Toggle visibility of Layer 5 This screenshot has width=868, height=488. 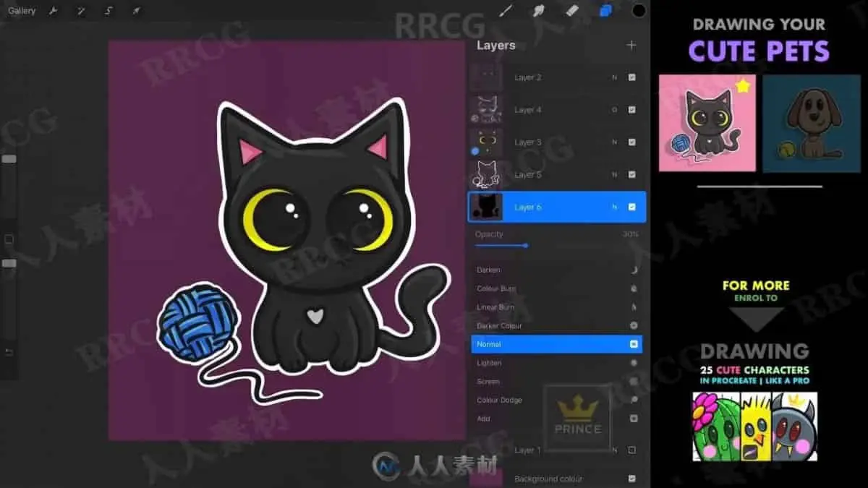(x=631, y=174)
